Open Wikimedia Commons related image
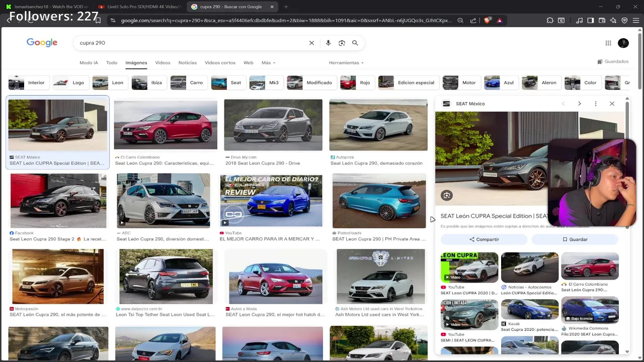The height and width of the screenshot is (362, 644). click(590, 309)
